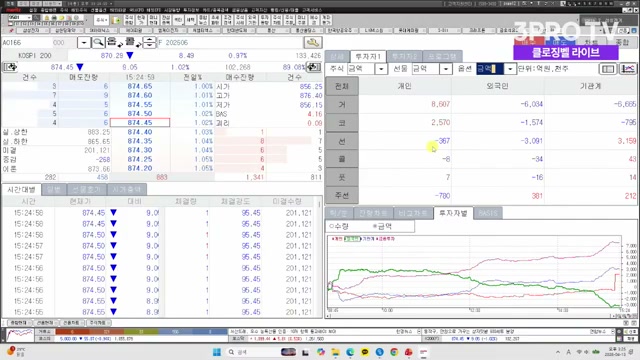The image size is (640, 360).
Task: Click the lock icon in the top-left toolbar
Action: 46,18
